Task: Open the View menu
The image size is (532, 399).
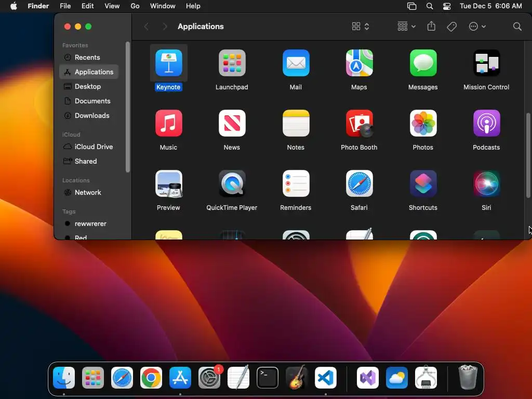Action: (x=112, y=6)
